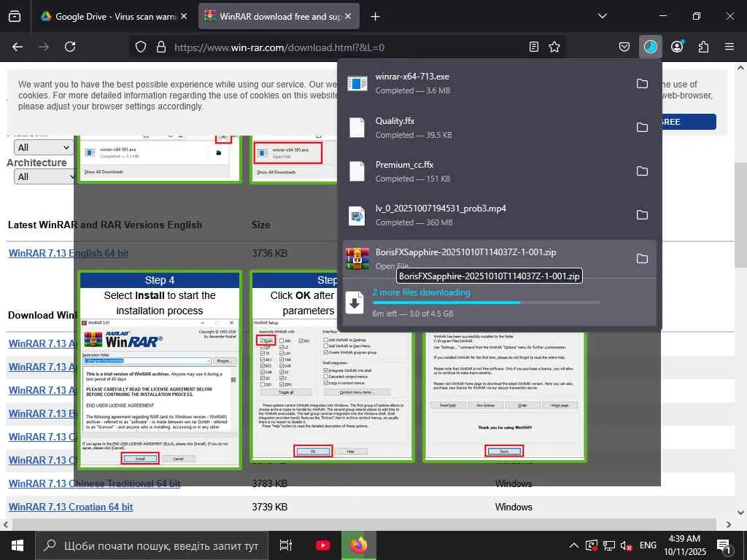The image size is (747, 560).
Task: Show lv_0_20251007194531_prob3.mp4 in folder
Action: (x=642, y=215)
